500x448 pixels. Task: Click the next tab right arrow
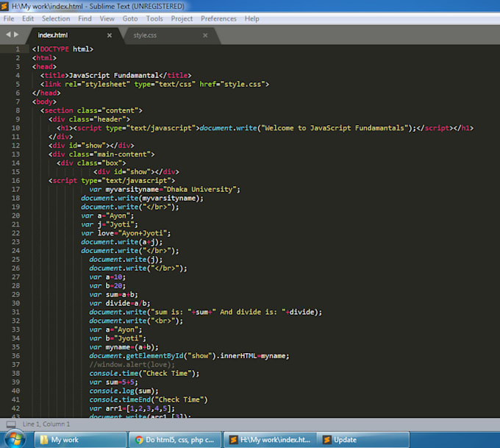pos(16,35)
